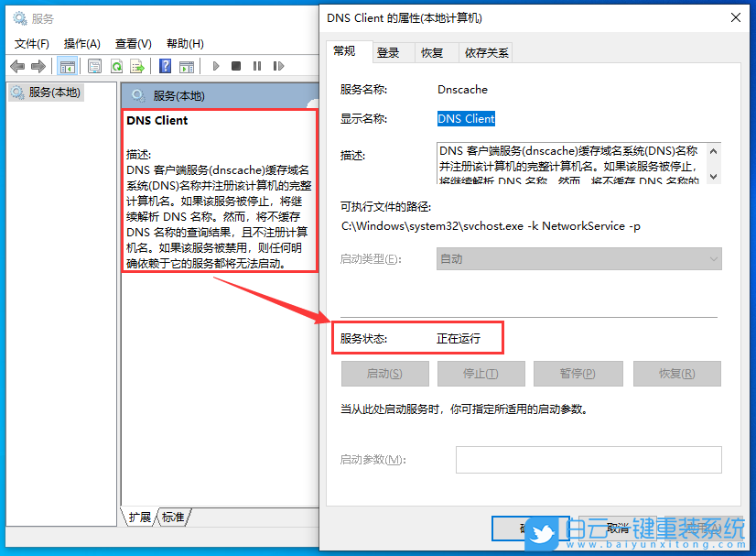Select the Show/Hide Console Tree icon

(66, 65)
